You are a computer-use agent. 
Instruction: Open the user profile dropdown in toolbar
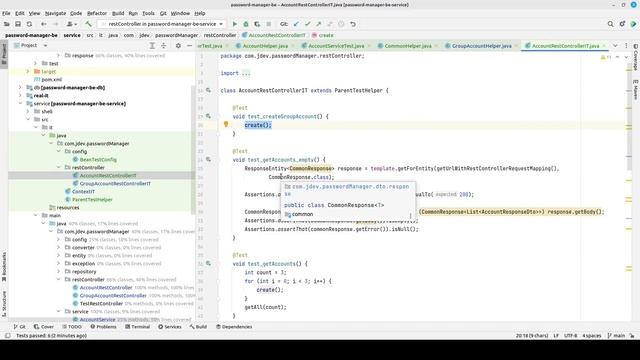coord(72,24)
